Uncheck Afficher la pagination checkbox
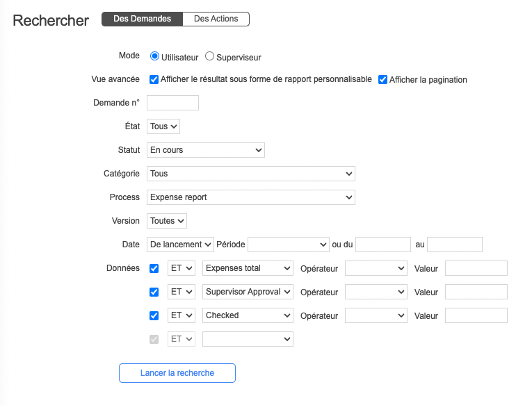Image resolution: width=532 pixels, height=405 pixels. pos(382,80)
